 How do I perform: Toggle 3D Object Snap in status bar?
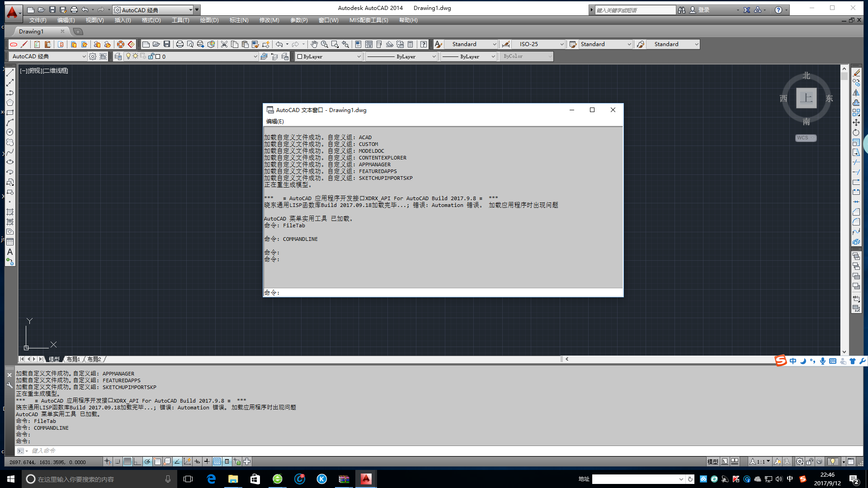167,461
